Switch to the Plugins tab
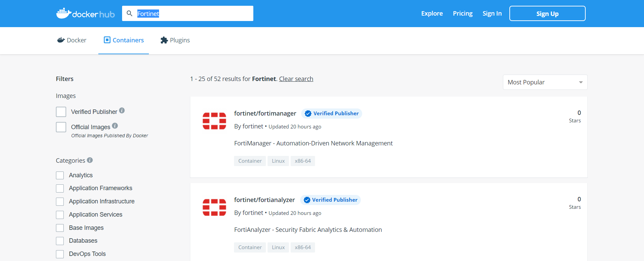Image resolution: width=644 pixels, height=261 pixels. click(175, 40)
